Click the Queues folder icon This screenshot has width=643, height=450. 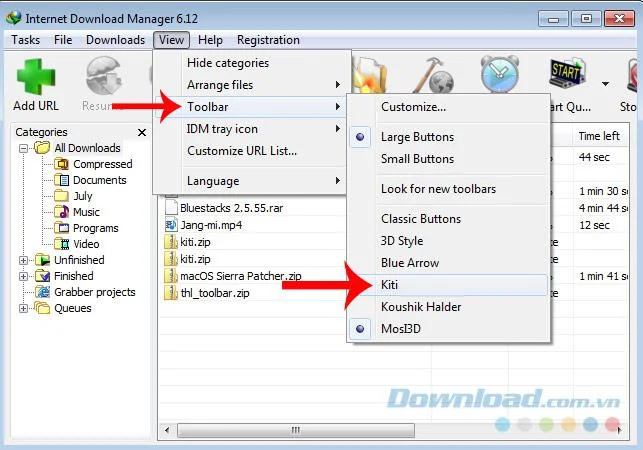tap(42, 308)
